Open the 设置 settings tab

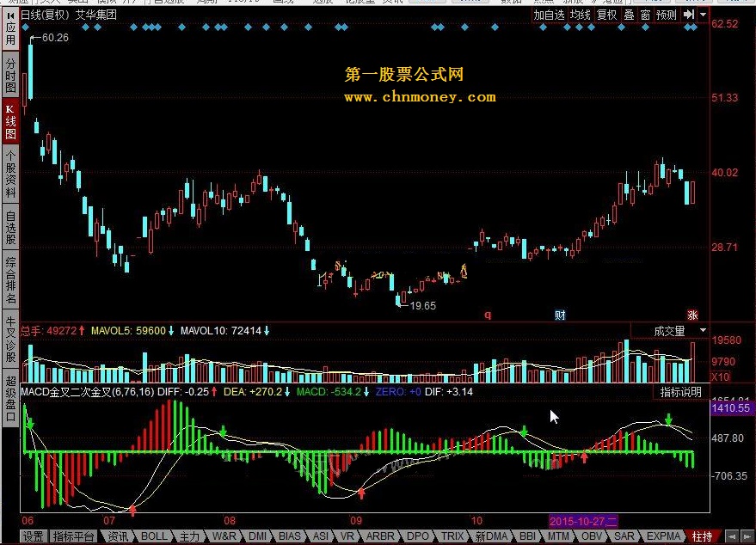[x=34, y=536]
